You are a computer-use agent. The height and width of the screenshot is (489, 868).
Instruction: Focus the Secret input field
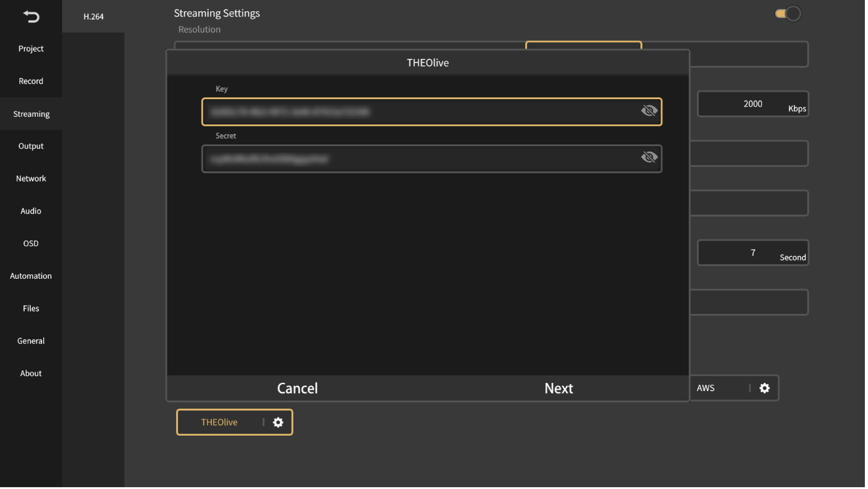pos(433,159)
